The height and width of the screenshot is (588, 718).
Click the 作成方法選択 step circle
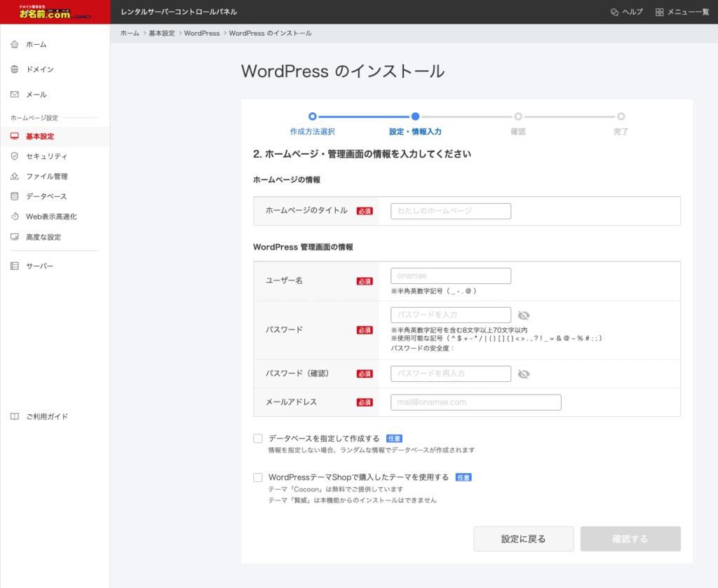coord(312,116)
